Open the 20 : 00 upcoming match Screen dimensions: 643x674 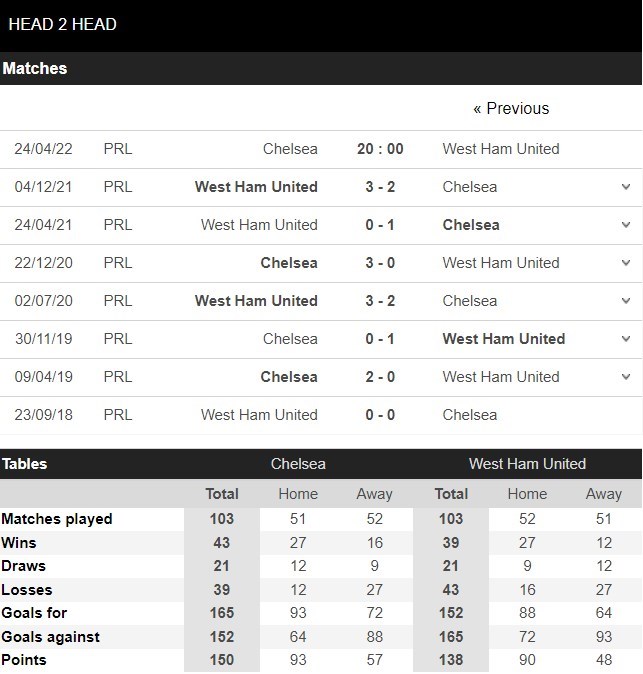380,149
